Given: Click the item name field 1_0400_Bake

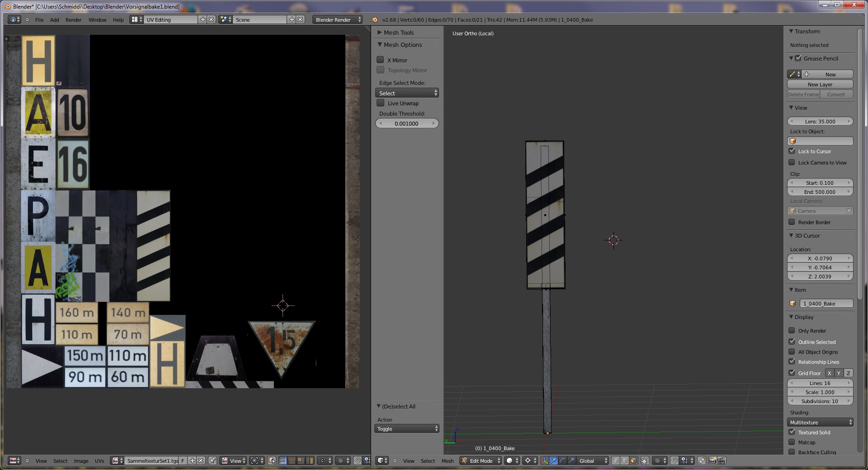Looking at the screenshot, I should (826, 304).
